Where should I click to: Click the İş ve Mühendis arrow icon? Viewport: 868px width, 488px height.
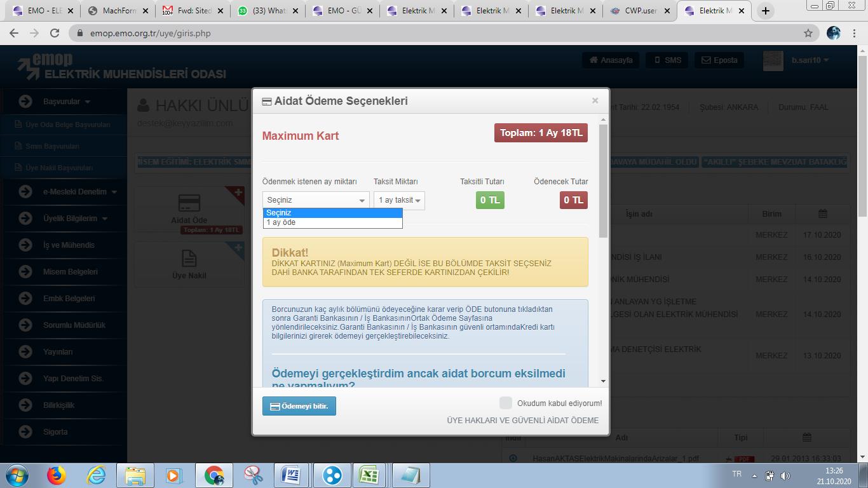(x=25, y=245)
